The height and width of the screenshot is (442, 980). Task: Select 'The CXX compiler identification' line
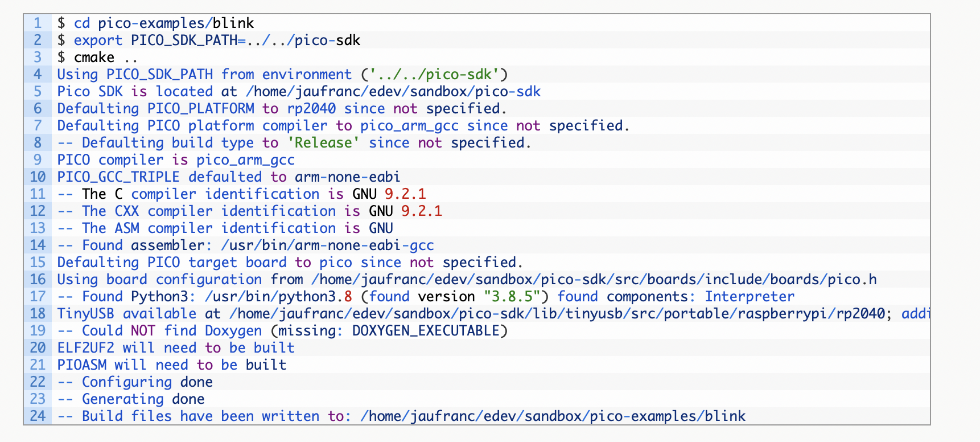250,211
